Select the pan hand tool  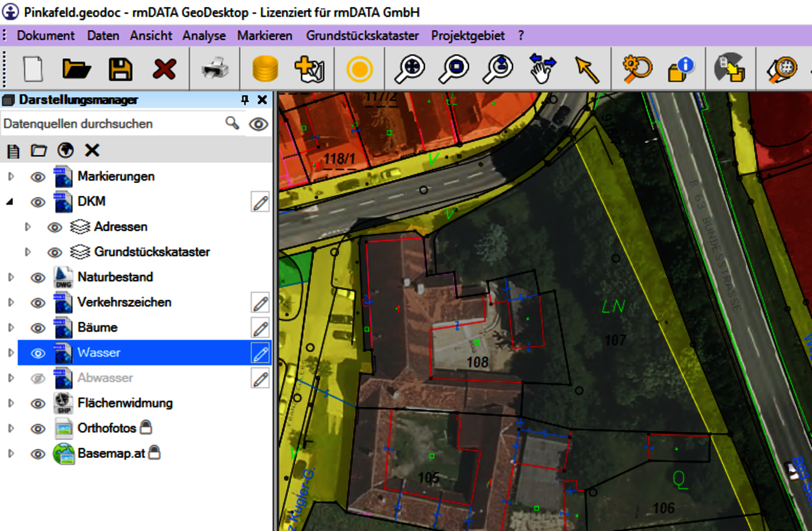(x=543, y=69)
